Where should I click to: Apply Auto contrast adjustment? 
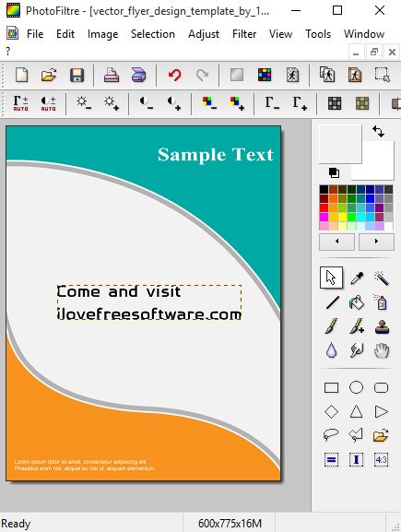pos(48,103)
